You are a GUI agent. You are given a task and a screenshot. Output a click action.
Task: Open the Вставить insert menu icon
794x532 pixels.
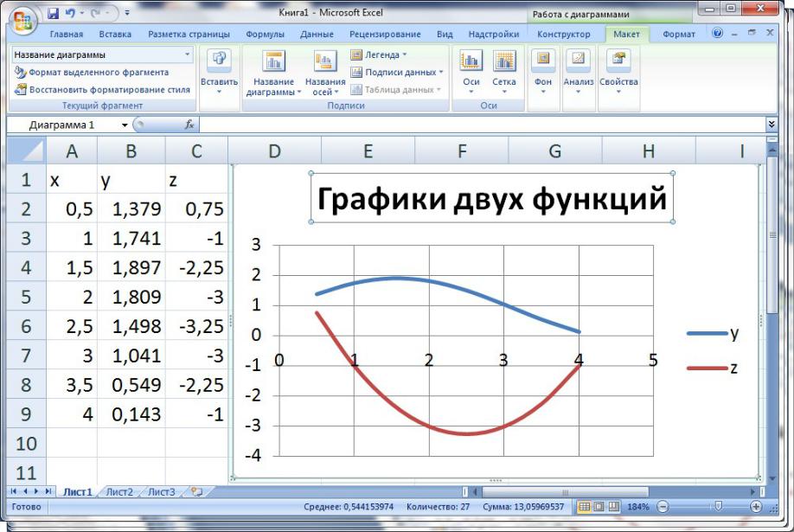pyautogui.click(x=220, y=73)
